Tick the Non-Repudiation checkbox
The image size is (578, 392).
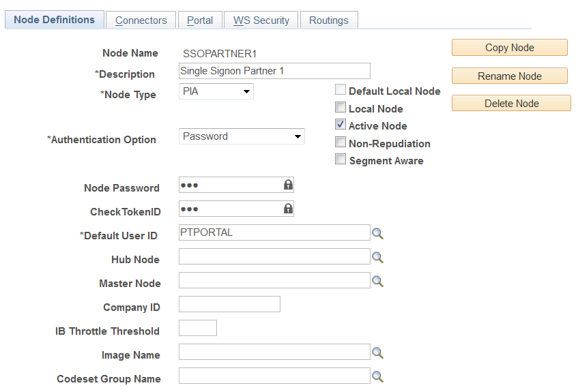point(341,142)
